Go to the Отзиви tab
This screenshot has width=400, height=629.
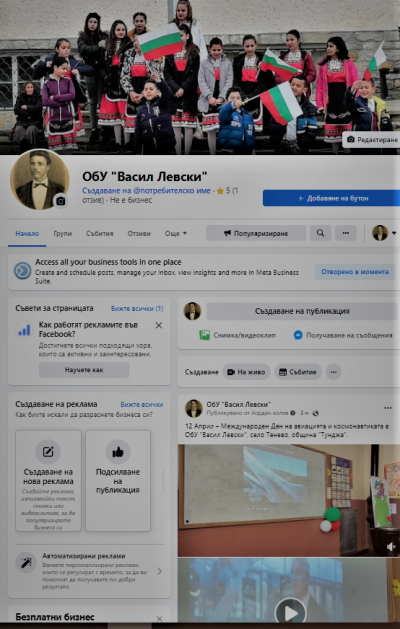(x=139, y=233)
